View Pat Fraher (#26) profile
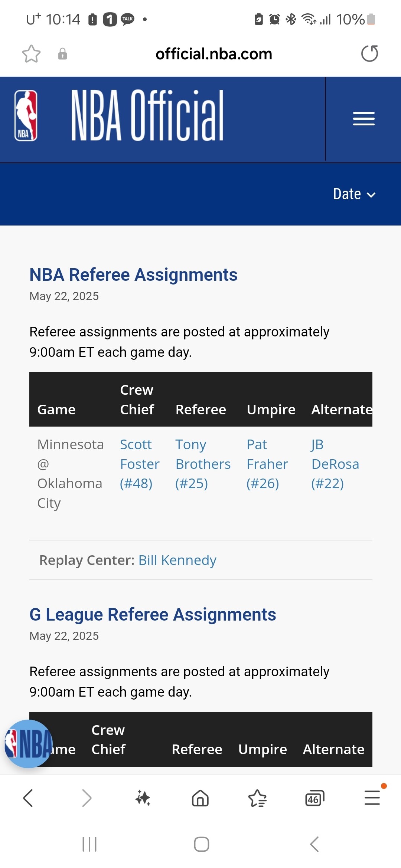This screenshot has height=868, width=401. pos(267,464)
